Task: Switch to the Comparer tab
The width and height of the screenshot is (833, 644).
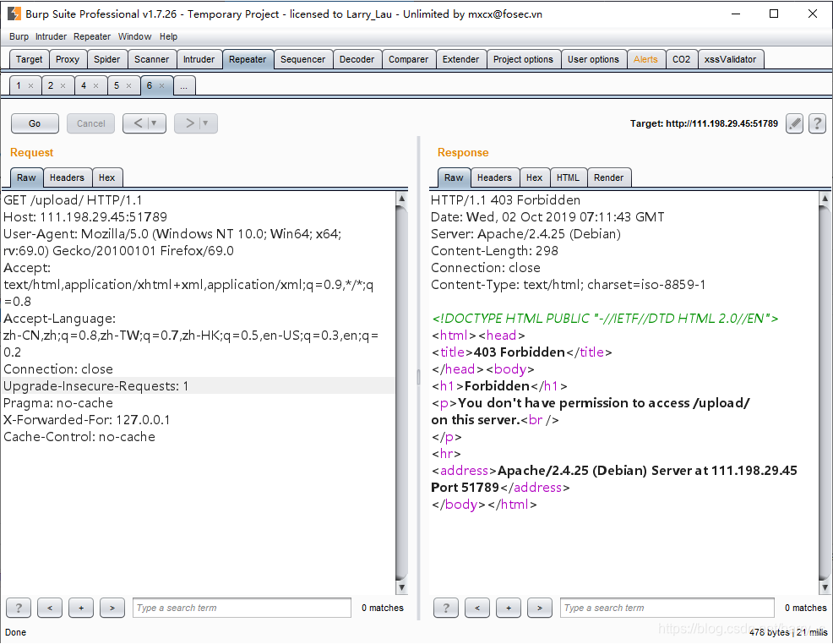Action: (x=409, y=59)
